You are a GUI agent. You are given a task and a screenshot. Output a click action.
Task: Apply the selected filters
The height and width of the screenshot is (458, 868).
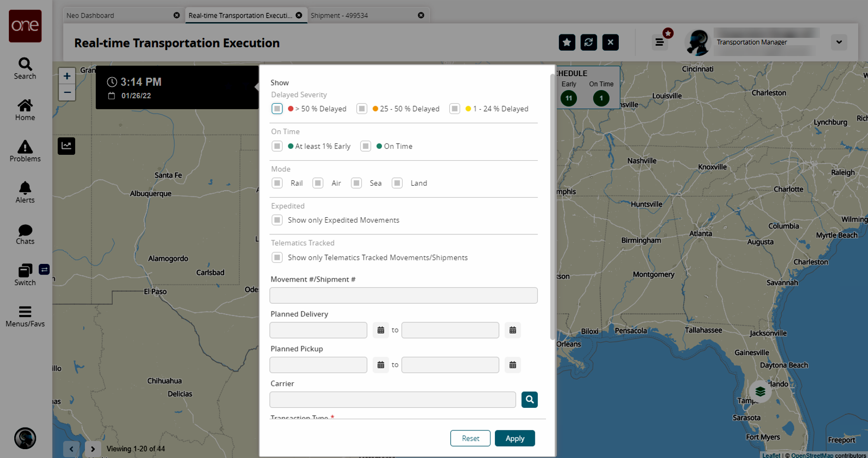pos(515,438)
